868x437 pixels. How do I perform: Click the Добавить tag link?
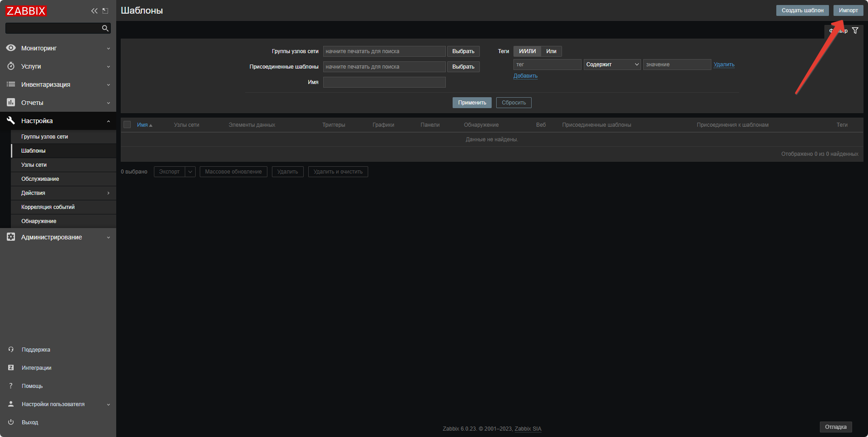[525, 76]
